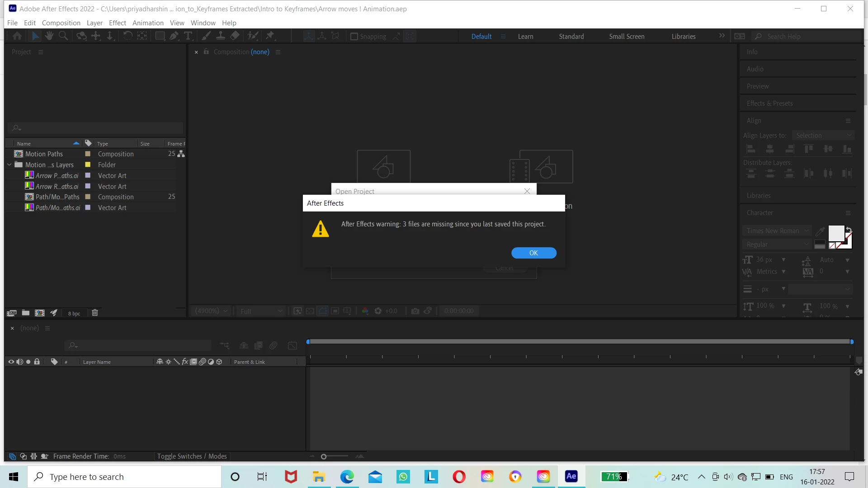Open the Align Layers to Selection dropdown
Screen dimensions: 868x488
[x=824, y=136]
